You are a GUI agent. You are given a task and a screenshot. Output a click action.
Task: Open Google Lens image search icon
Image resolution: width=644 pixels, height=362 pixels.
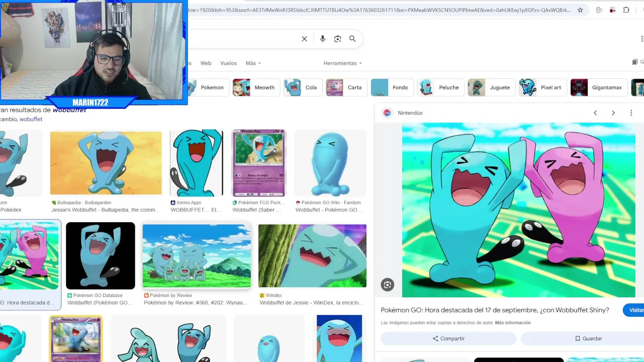coord(338,39)
